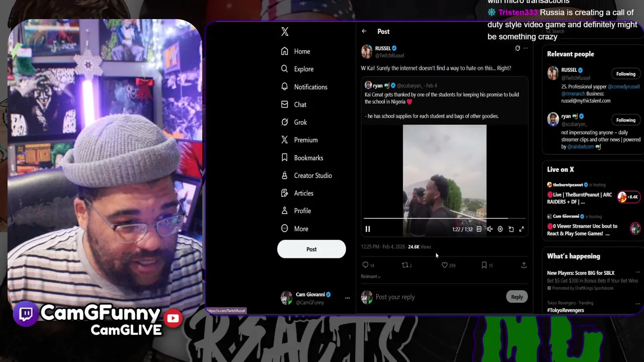Open the three-dot menu on RUSSEL's post
Screen dimensions: 644x362
click(x=525, y=48)
